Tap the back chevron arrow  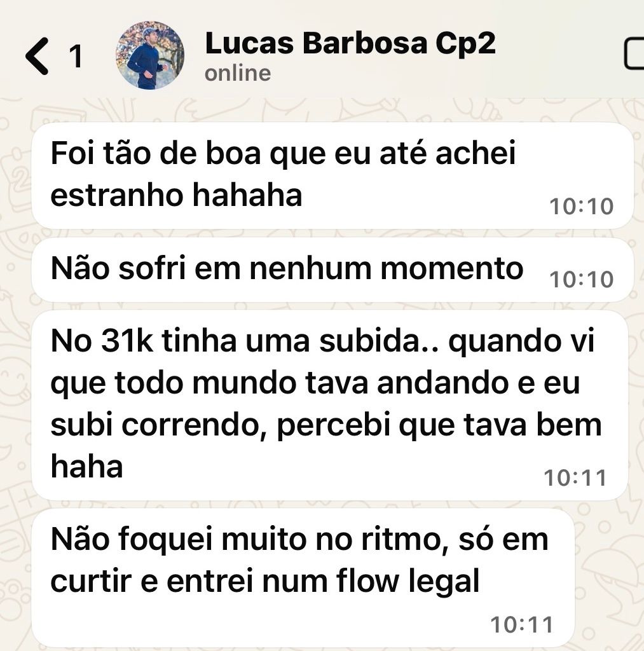[37, 56]
